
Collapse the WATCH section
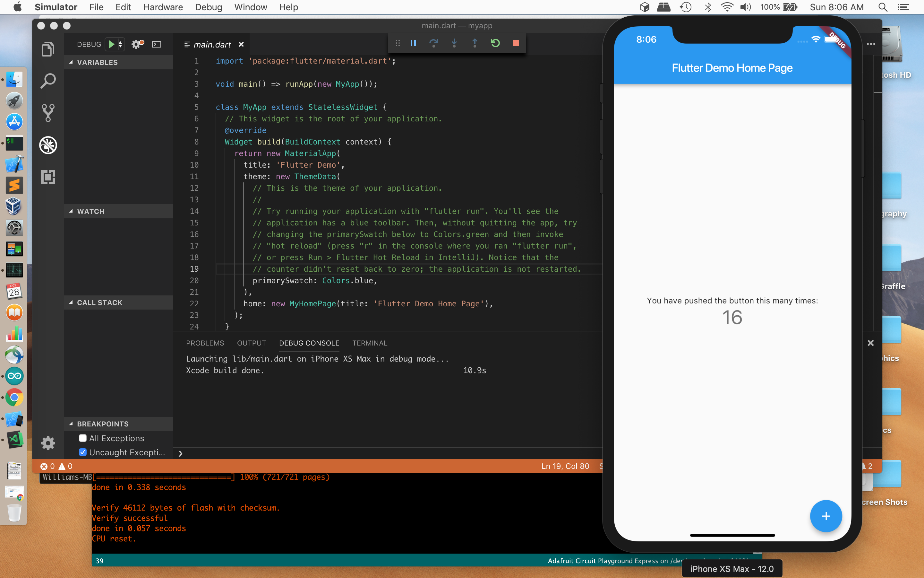pos(118,211)
